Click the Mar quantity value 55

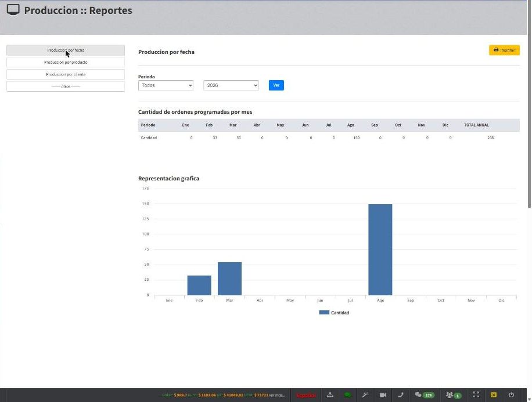239,138
